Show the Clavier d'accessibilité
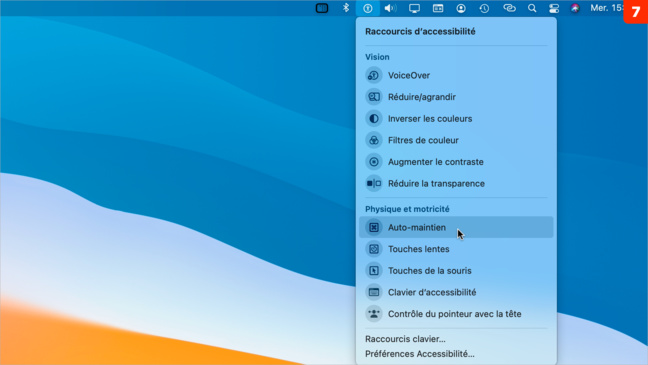 pyautogui.click(x=456, y=292)
